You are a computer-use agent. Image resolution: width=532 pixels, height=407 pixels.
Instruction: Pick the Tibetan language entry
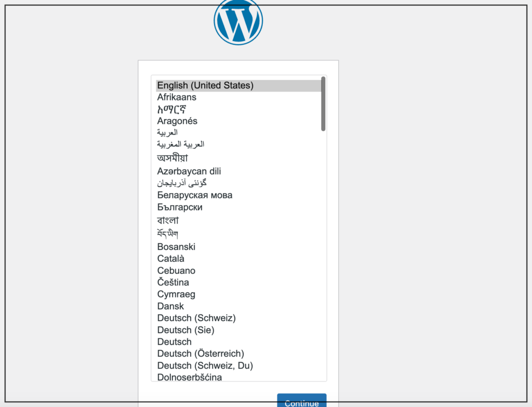point(238,233)
